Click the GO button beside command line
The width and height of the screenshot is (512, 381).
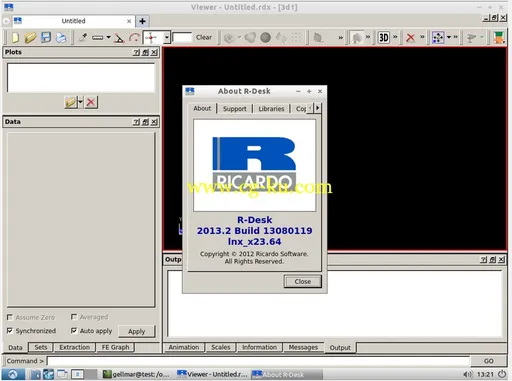(489, 361)
